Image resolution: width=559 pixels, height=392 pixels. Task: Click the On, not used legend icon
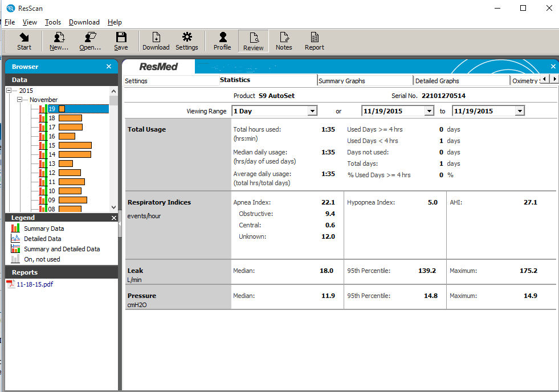15,259
